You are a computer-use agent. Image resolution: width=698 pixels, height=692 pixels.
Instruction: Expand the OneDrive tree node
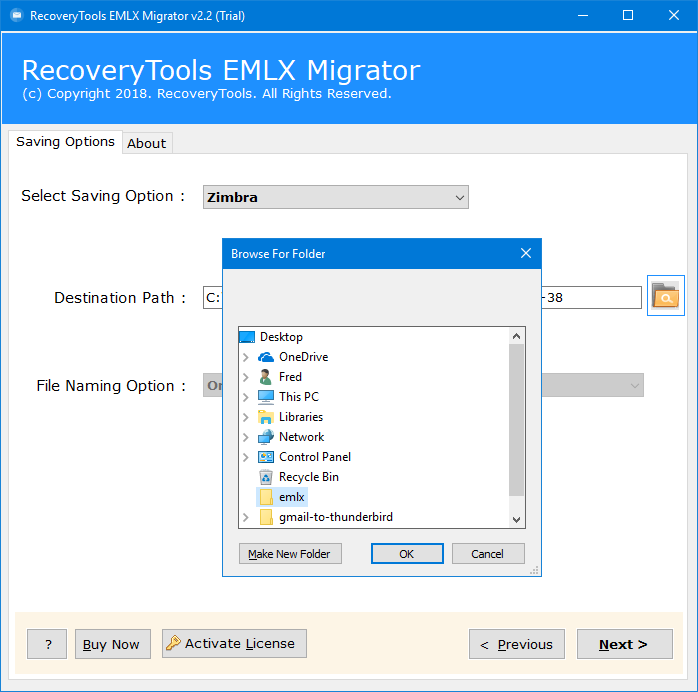pos(246,357)
